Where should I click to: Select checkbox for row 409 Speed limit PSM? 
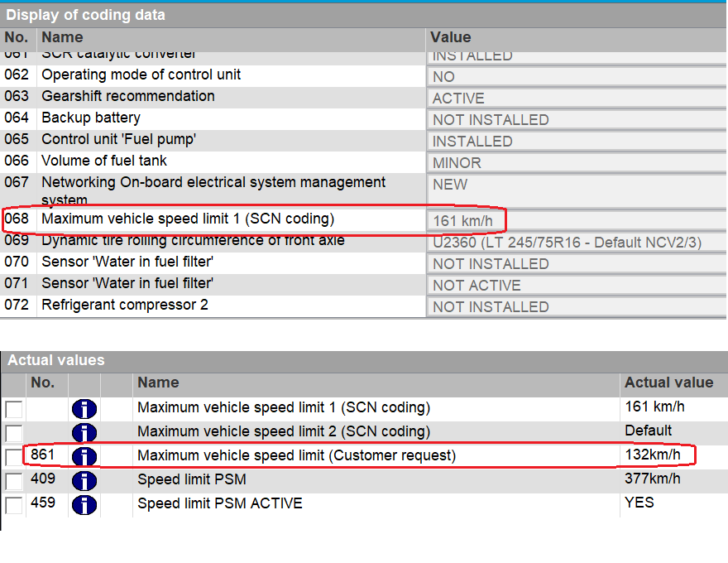(14, 481)
